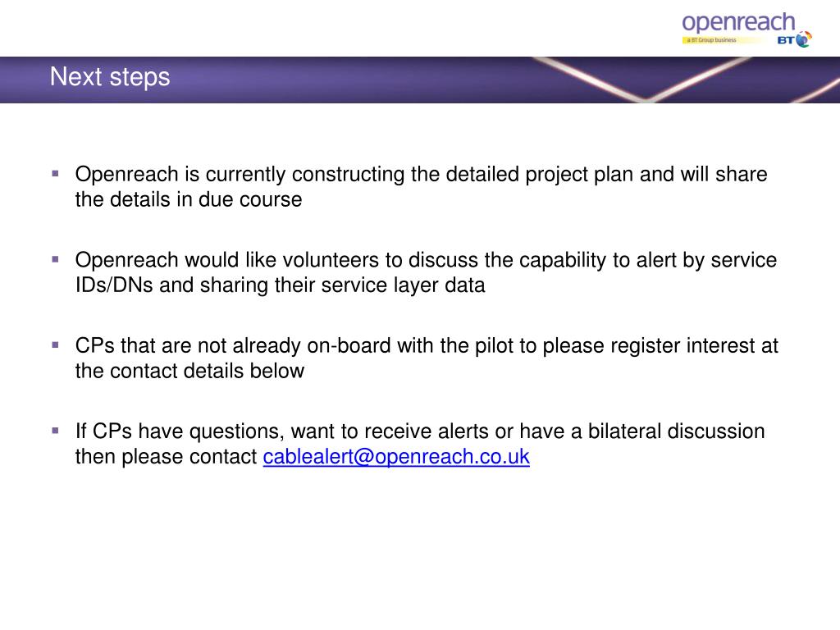This screenshot has width=840, height=630.
Task: Click the phrase 'bilateral discussion'
Action: click(x=676, y=431)
